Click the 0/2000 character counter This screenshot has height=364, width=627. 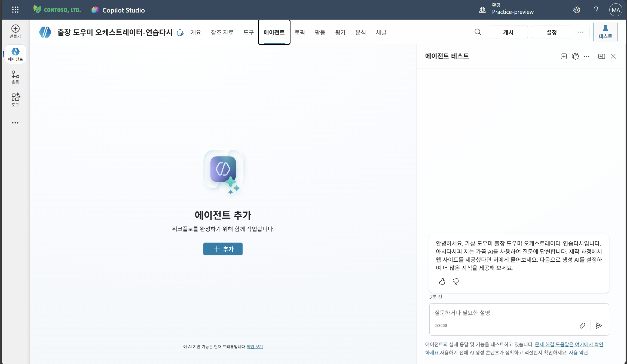(x=441, y=326)
